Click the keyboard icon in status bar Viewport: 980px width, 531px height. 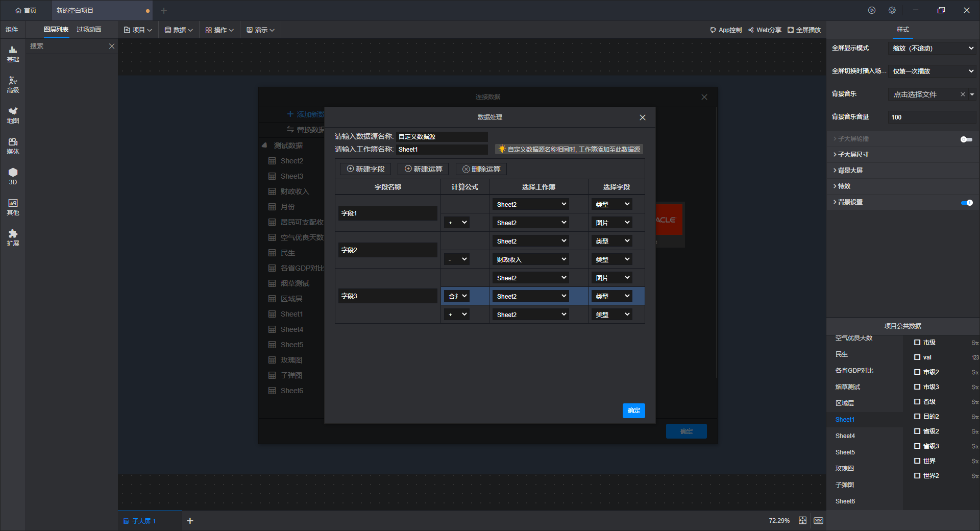pyautogui.click(x=819, y=520)
